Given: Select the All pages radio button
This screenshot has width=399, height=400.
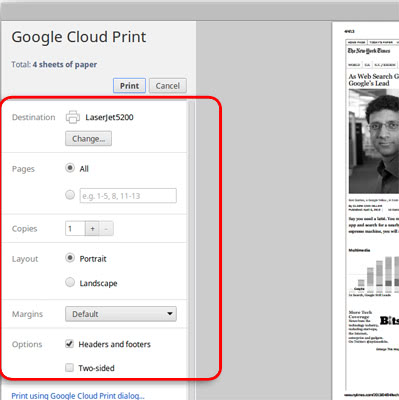Looking at the screenshot, I should (x=70, y=168).
